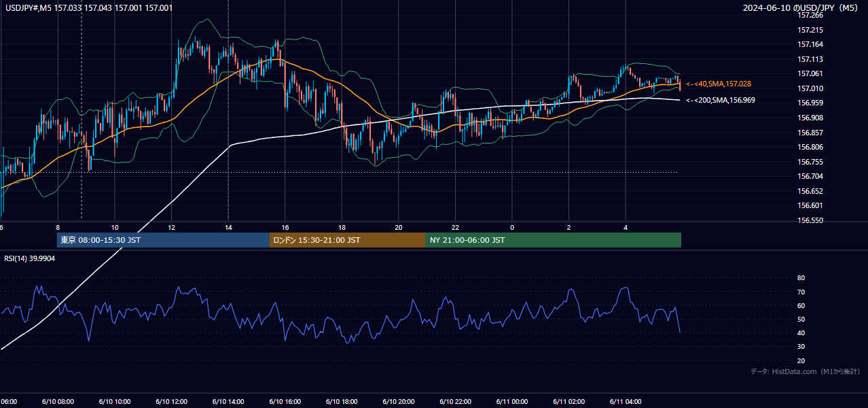Click price axis label 157.061
Image resolution: width=868 pixels, height=408 pixels.
[810, 73]
